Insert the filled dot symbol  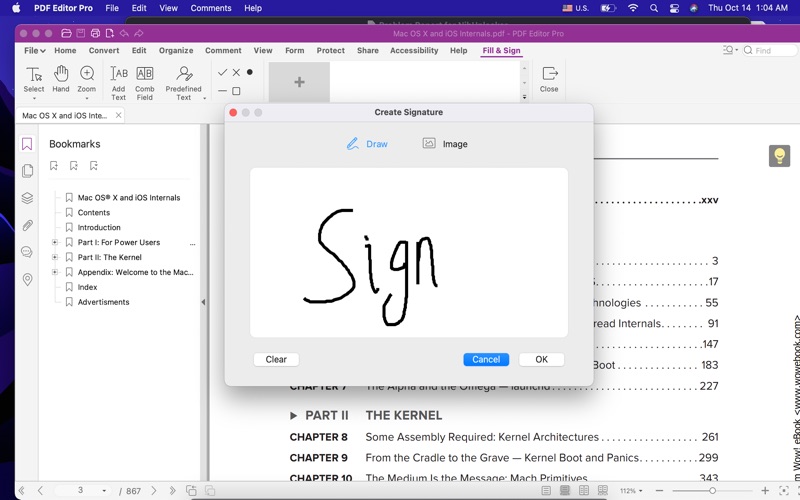click(x=249, y=72)
